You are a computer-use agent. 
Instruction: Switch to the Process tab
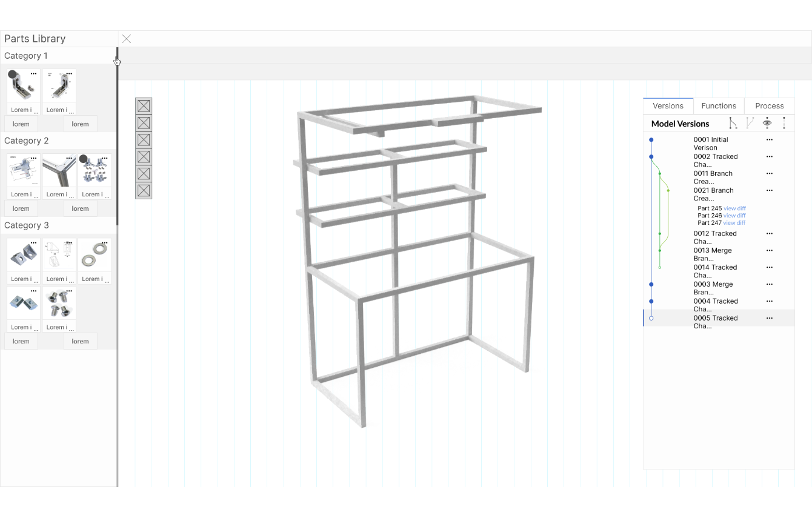tap(768, 105)
